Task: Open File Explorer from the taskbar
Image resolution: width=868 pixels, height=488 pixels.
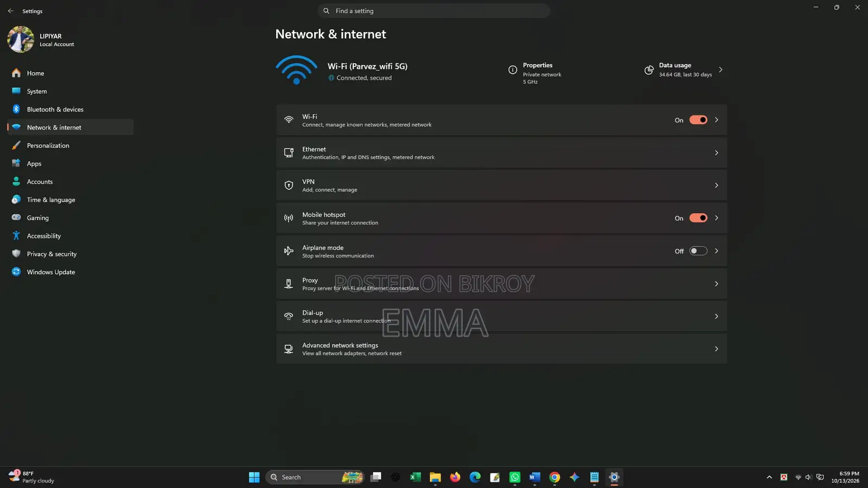Action: (435, 477)
